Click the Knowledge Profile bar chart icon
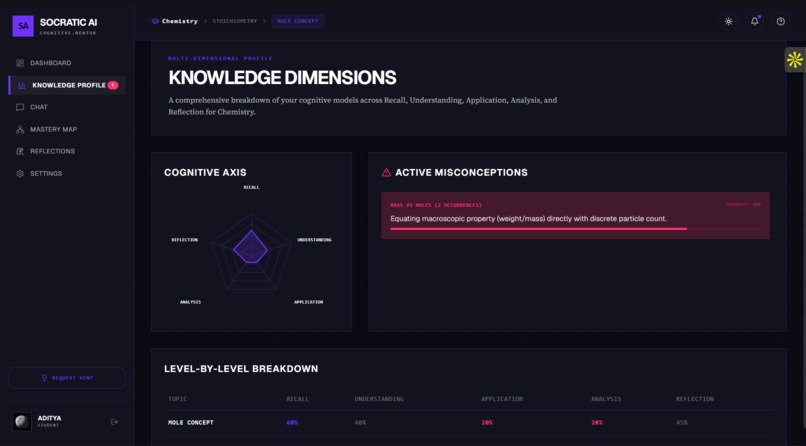The width and height of the screenshot is (806, 446). pyautogui.click(x=22, y=85)
